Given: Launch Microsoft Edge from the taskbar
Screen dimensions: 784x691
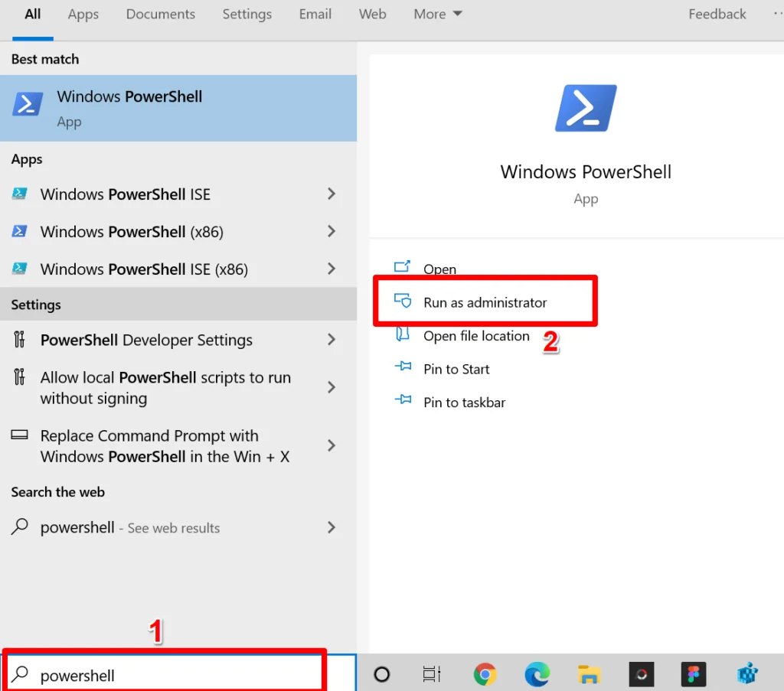Looking at the screenshot, I should tap(537, 674).
